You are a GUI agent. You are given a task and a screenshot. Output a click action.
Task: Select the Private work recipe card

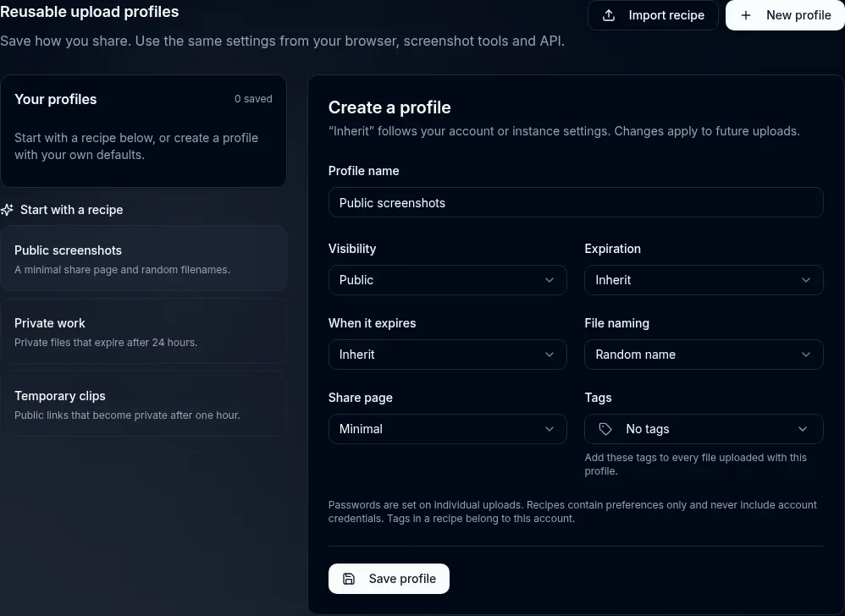click(143, 331)
